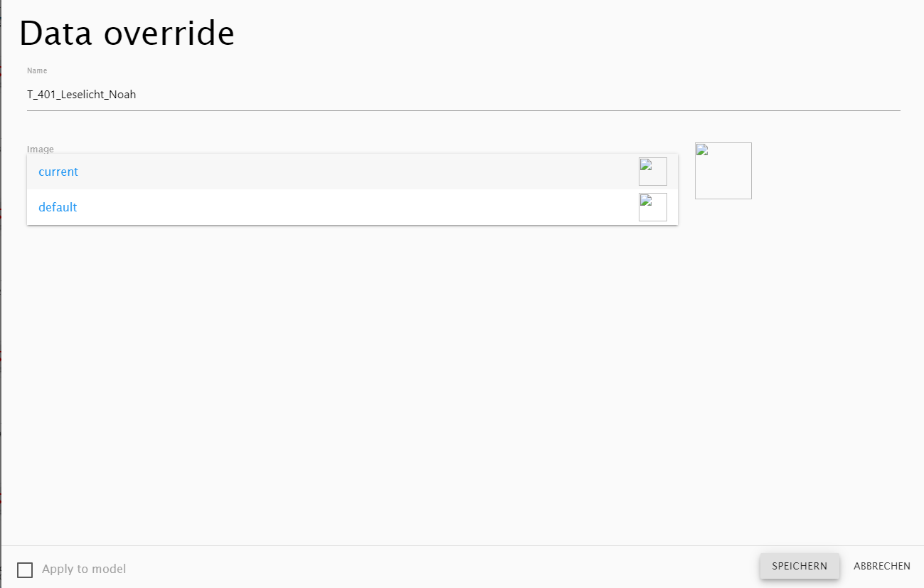Cancel with the ABBRECHEN button

click(x=881, y=567)
